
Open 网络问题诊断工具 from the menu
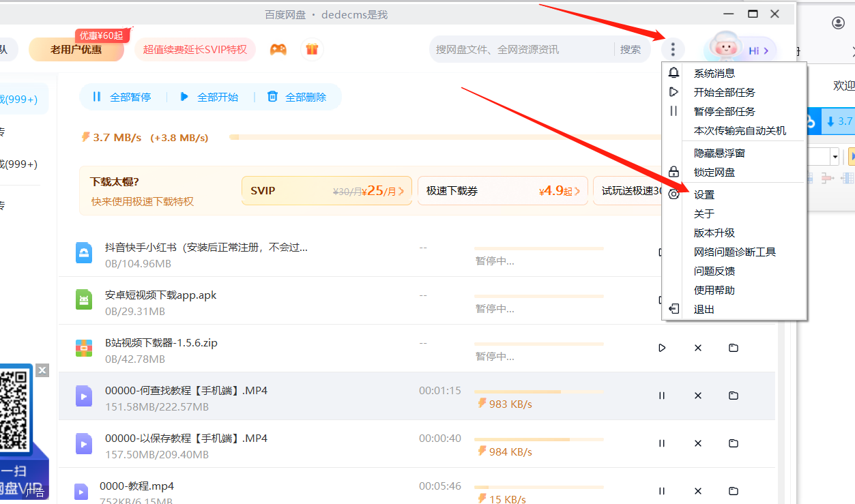(x=735, y=252)
